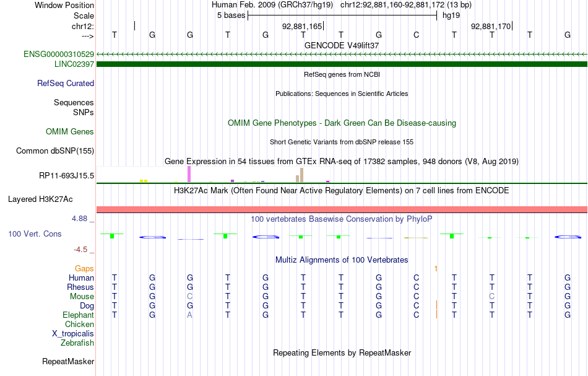The width and height of the screenshot is (588, 376).
Task: Click the 100 Vert. Cons track label
Action: point(35,234)
